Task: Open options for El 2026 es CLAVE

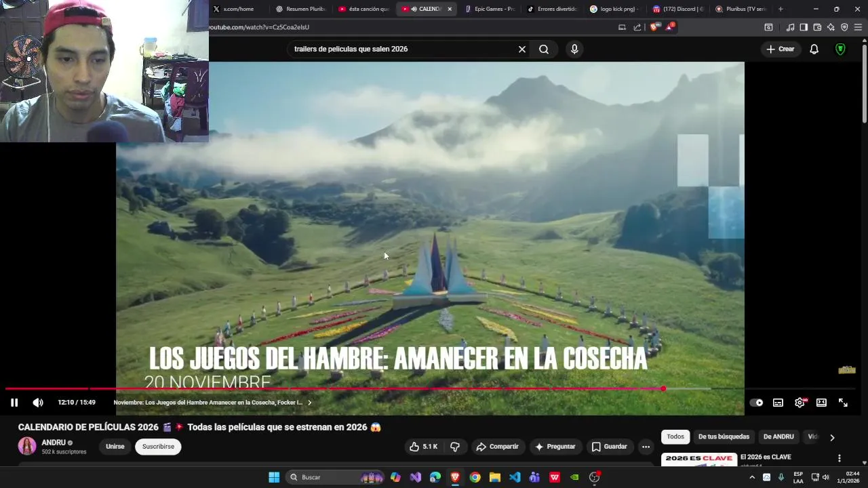Action: click(x=839, y=458)
